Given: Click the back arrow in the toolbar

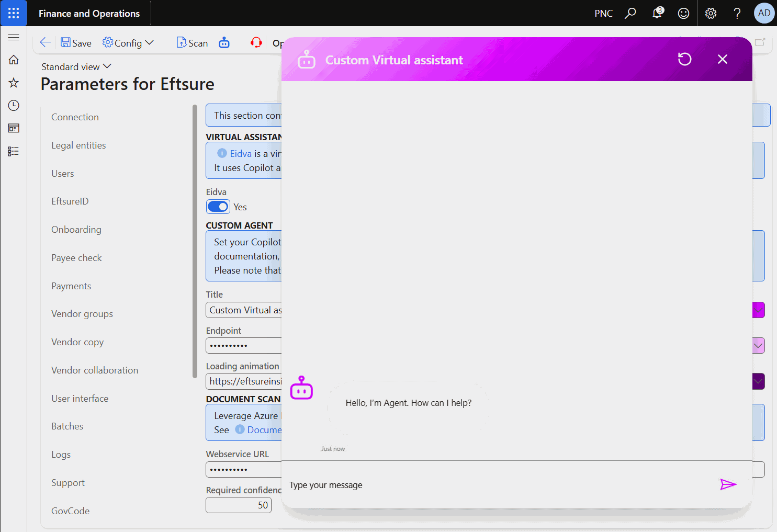Looking at the screenshot, I should [46, 43].
